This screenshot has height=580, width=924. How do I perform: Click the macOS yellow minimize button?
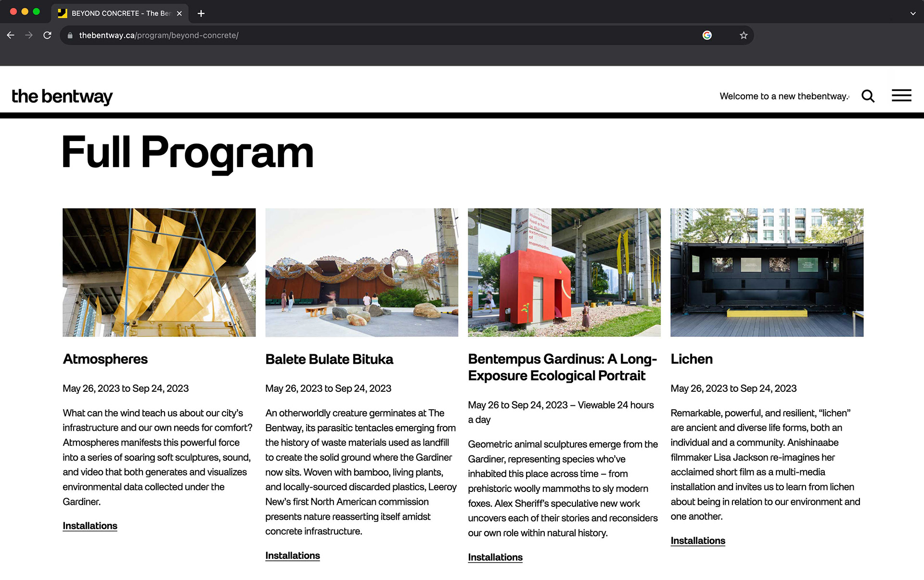pyautogui.click(x=25, y=12)
